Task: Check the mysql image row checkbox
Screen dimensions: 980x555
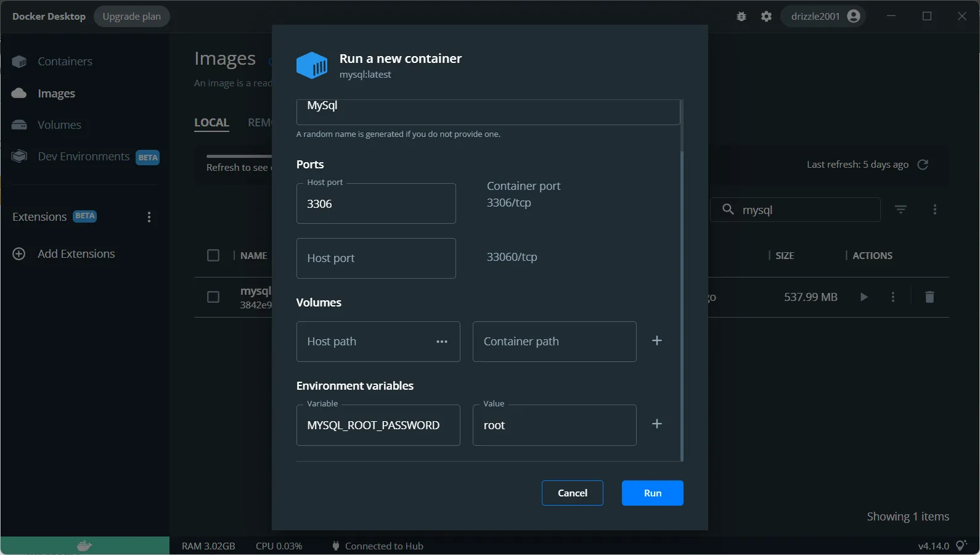Action: coord(213,297)
